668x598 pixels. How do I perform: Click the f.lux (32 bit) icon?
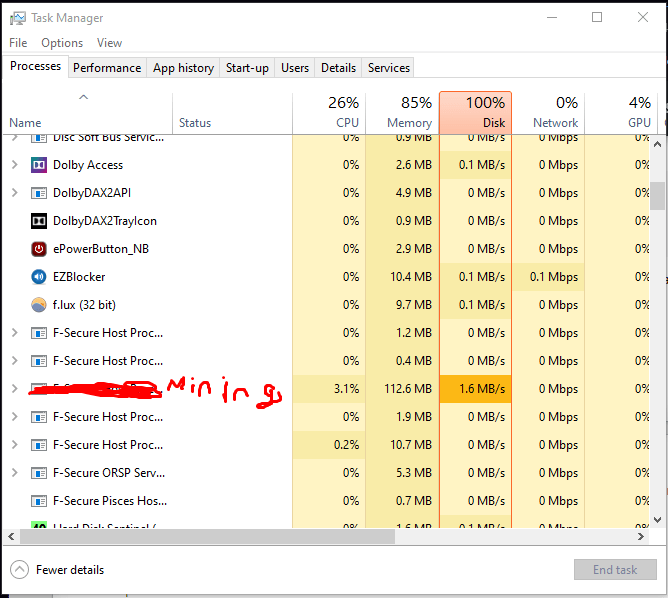pyautogui.click(x=39, y=305)
